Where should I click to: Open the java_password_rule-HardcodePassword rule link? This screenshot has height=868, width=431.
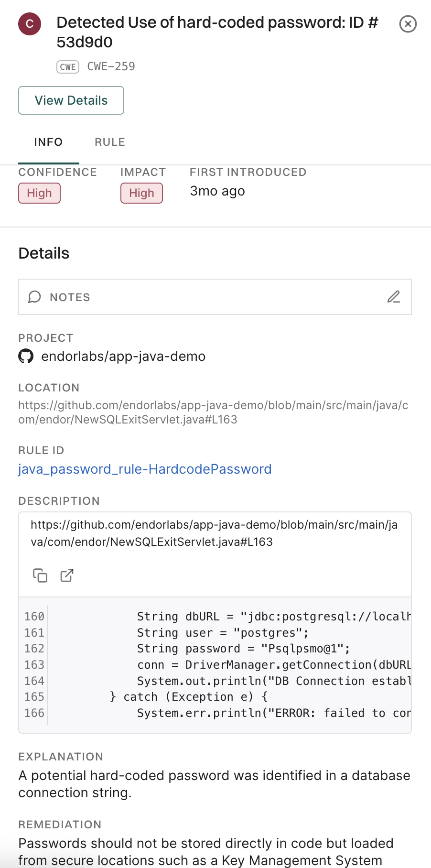point(145,469)
